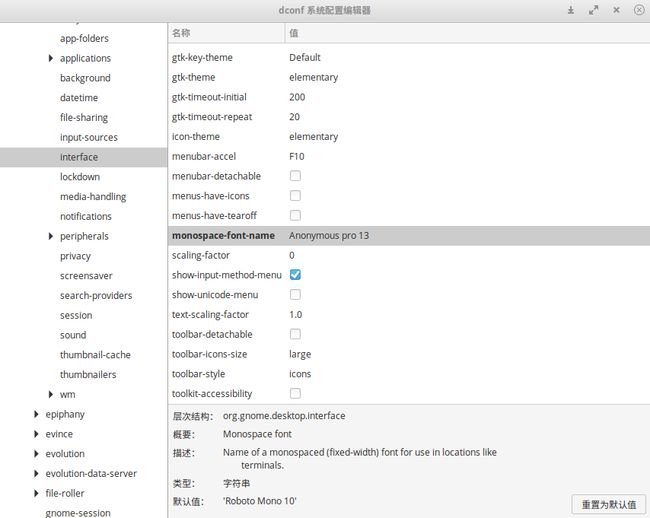Open the thumbnail-cache tree item
Screen dimensions: 650x518
click(95, 355)
